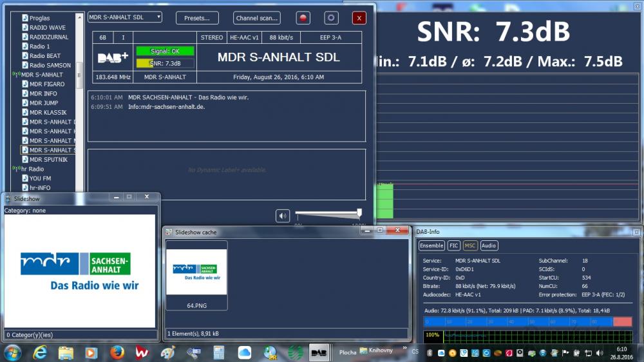The image size is (644, 362).
Task: Open the MDR S-ANHALT SDL station dropdown
Action: point(125,17)
